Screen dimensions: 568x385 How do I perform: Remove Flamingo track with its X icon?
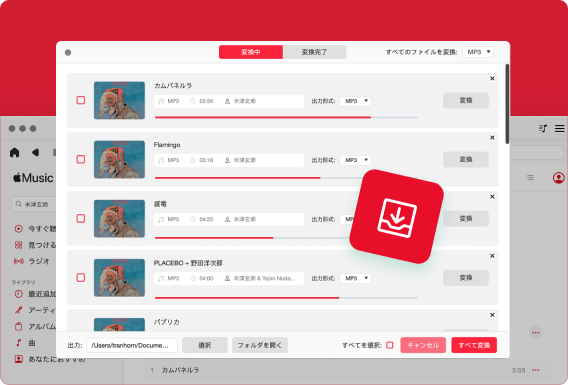click(x=492, y=138)
